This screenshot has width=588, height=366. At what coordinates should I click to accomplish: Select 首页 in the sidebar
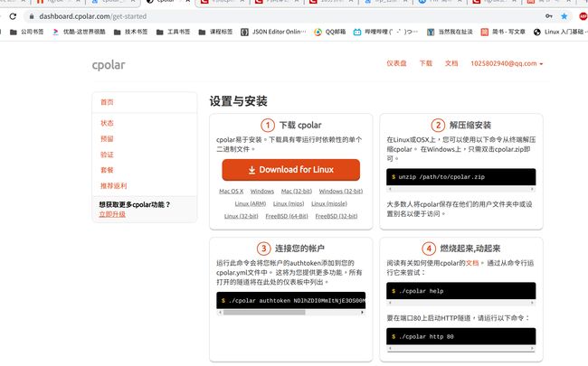tap(107, 102)
